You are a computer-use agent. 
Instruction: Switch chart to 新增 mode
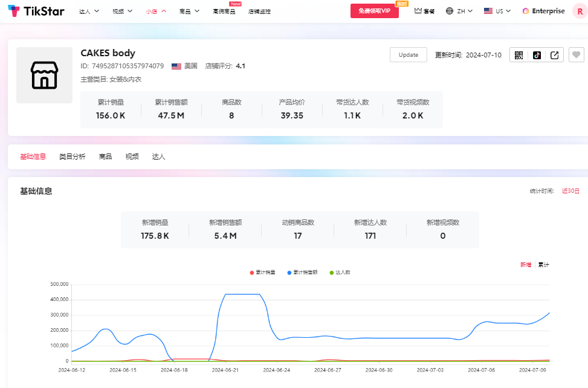tap(525, 265)
